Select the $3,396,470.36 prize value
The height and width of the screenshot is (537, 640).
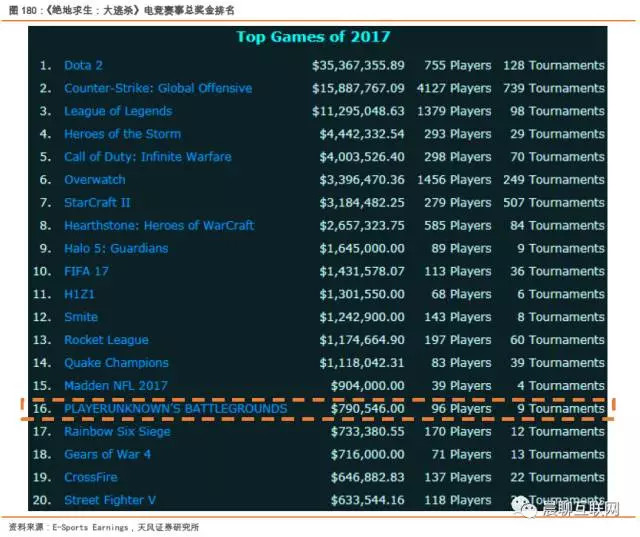tap(362, 180)
